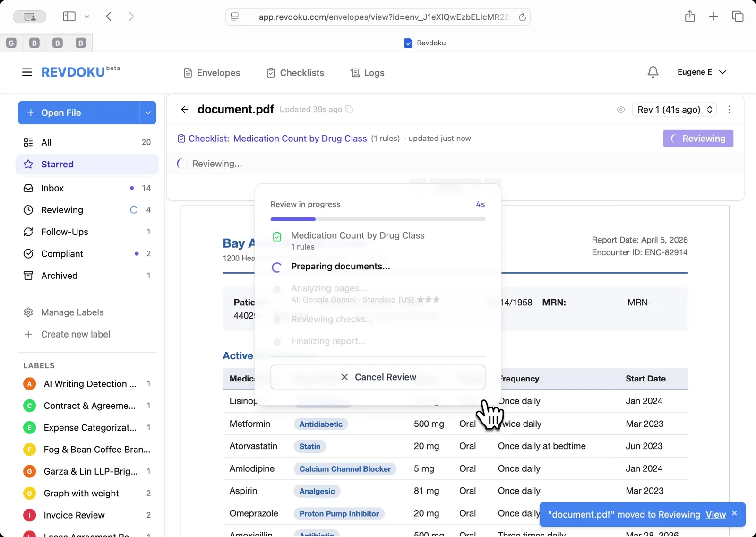756x537 pixels.
Task: Click the browser share icon
Action: (689, 17)
